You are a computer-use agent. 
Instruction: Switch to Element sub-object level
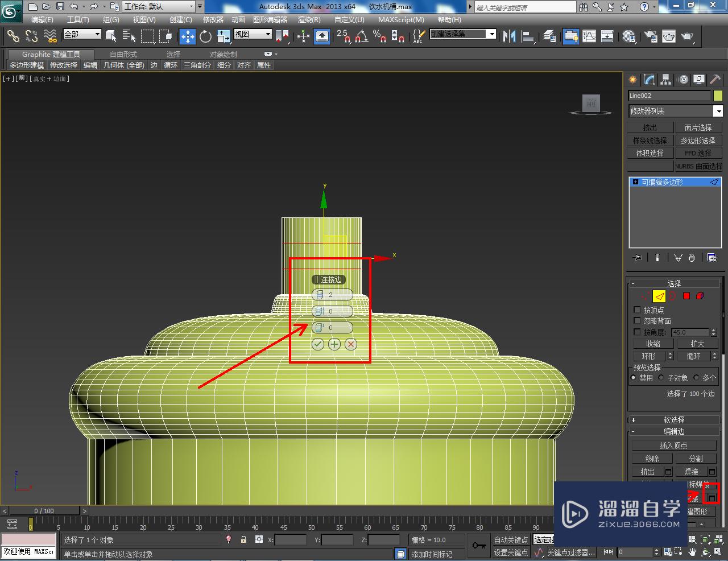click(700, 296)
